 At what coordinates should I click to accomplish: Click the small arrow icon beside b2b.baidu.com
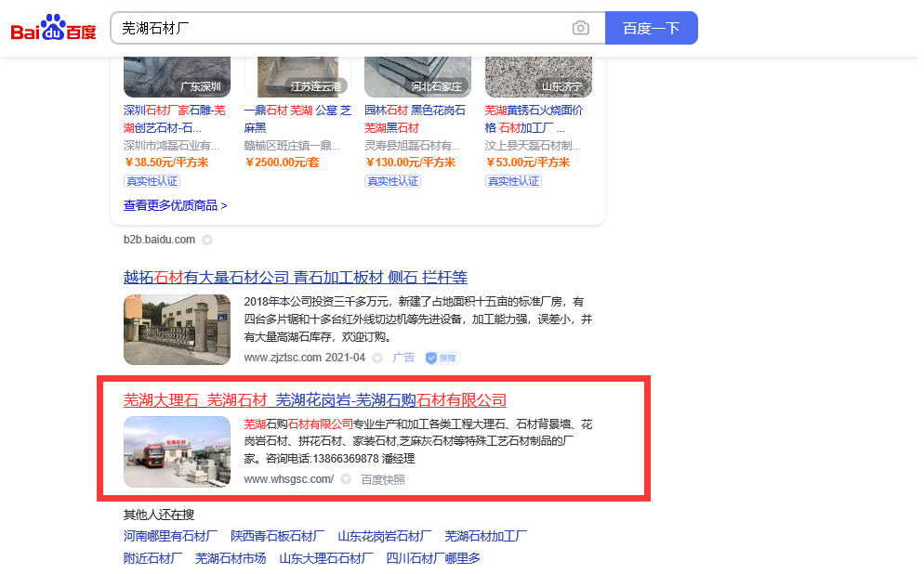point(207,240)
